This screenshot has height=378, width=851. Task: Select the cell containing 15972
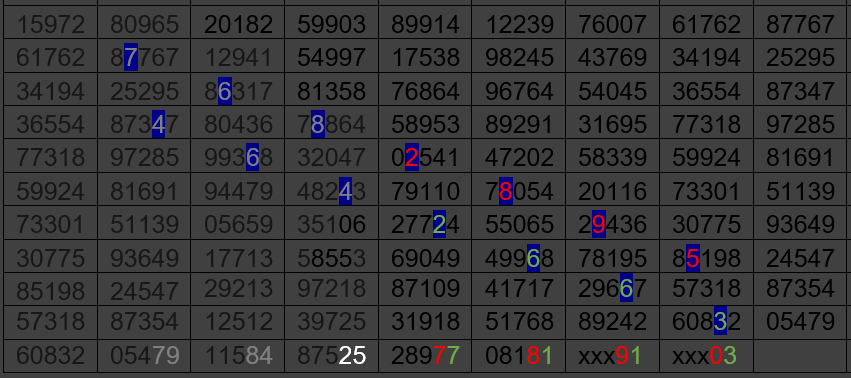(x=50, y=23)
